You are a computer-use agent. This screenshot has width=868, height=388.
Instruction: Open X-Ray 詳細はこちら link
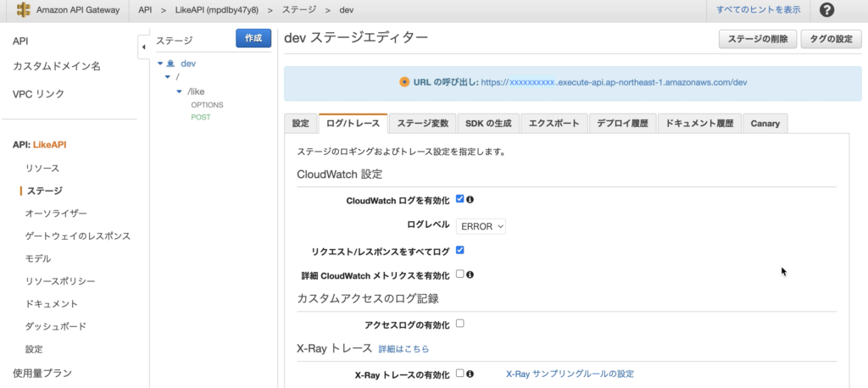[403, 349]
